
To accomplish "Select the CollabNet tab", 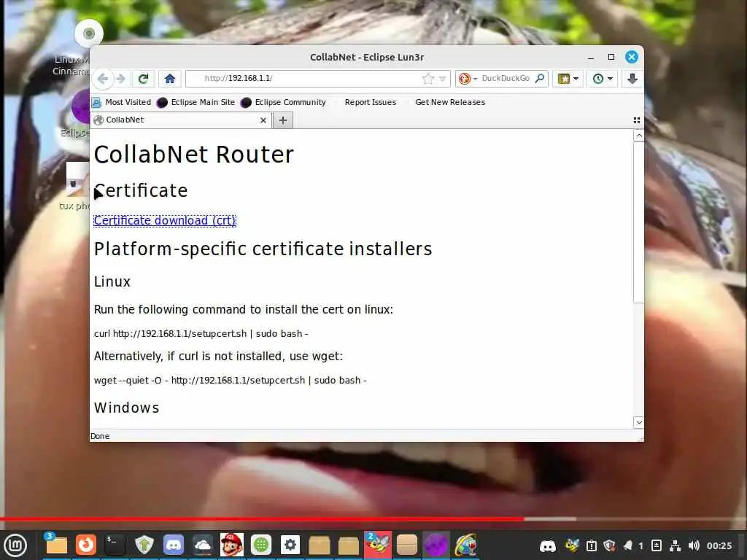I will pos(181,120).
